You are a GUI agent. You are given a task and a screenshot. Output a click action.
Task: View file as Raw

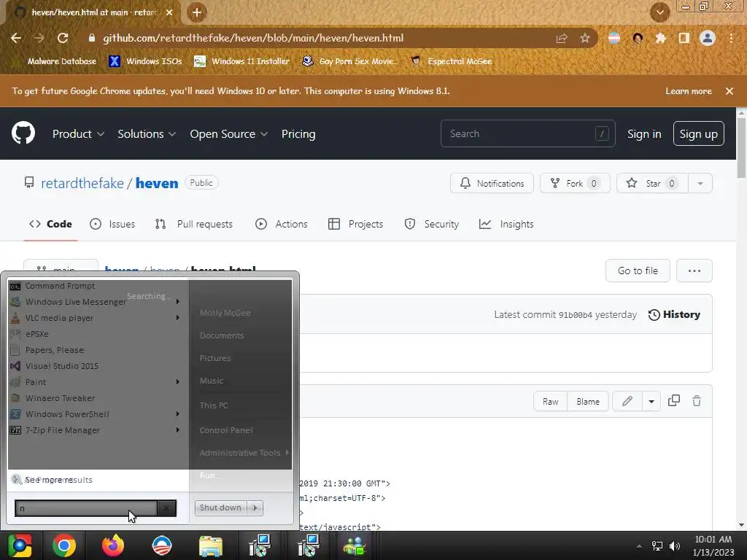point(550,402)
